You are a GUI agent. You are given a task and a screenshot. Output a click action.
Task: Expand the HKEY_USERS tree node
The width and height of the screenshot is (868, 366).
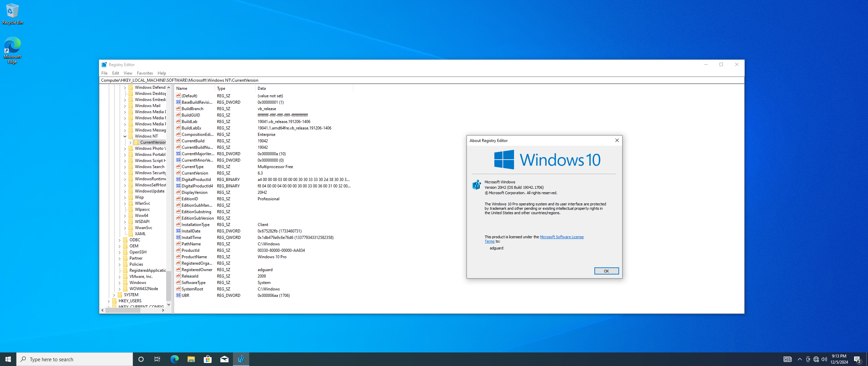coord(108,301)
